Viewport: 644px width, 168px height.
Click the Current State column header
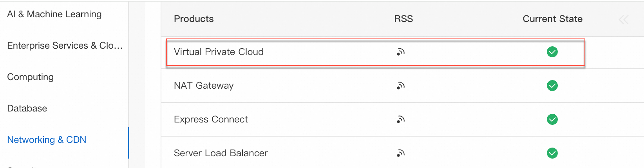click(x=552, y=19)
